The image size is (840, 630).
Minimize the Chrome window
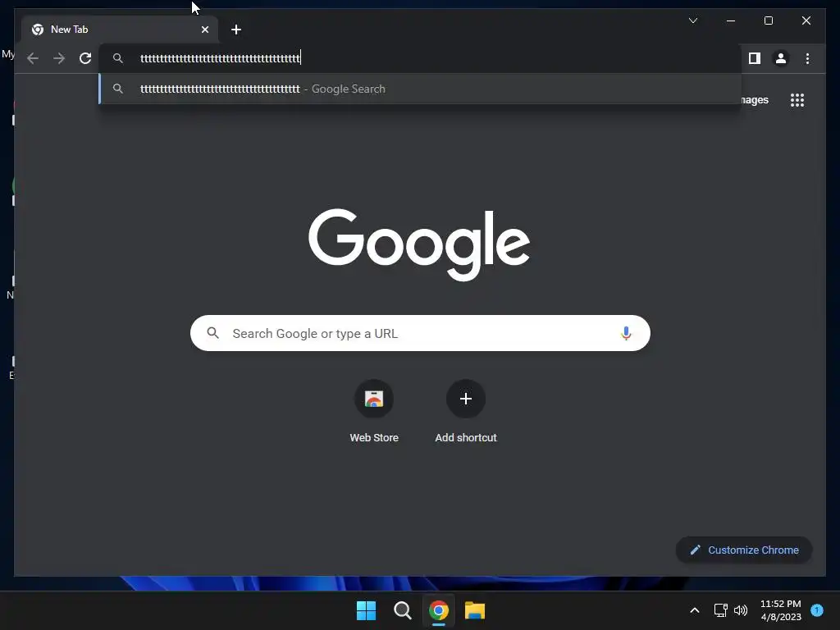pos(731,21)
